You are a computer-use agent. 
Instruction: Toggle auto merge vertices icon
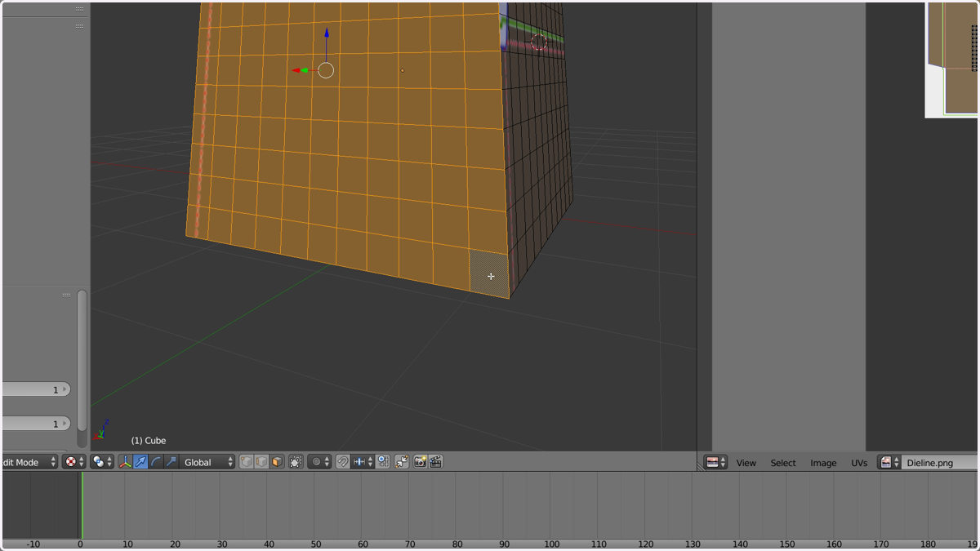coord(402,462)
